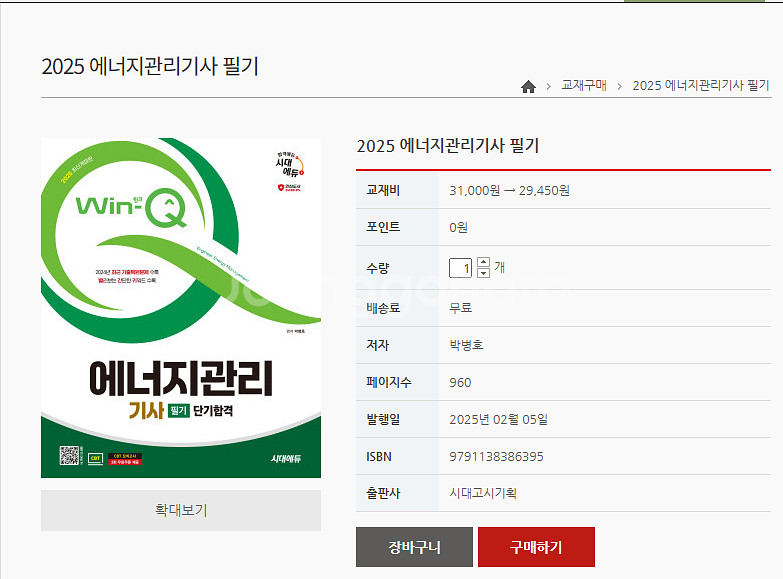Decrease quantity with the down arrow

pyautogui.click(x=484, y=273)
